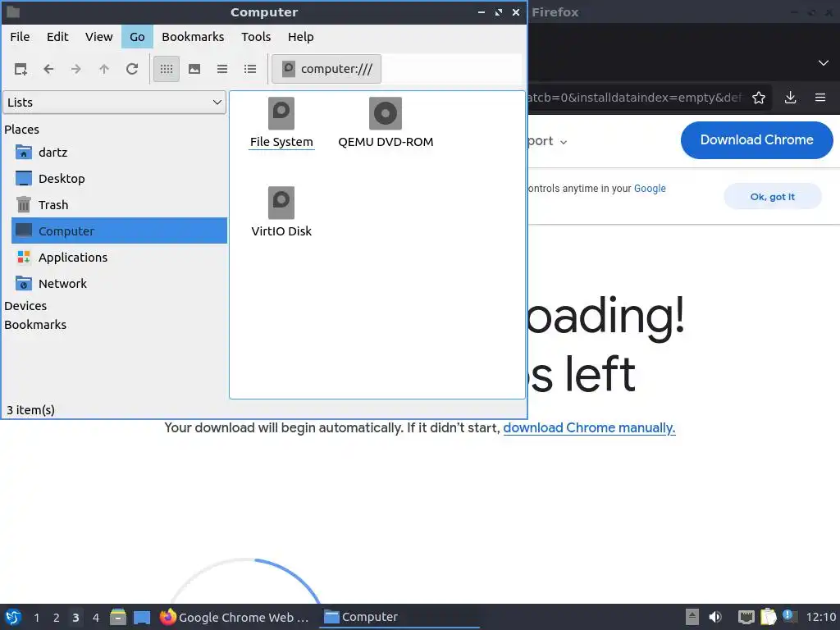Viewport: 840px width, 630px height.
Task: Click the computer:/// path button
Action: click(326, 69)
